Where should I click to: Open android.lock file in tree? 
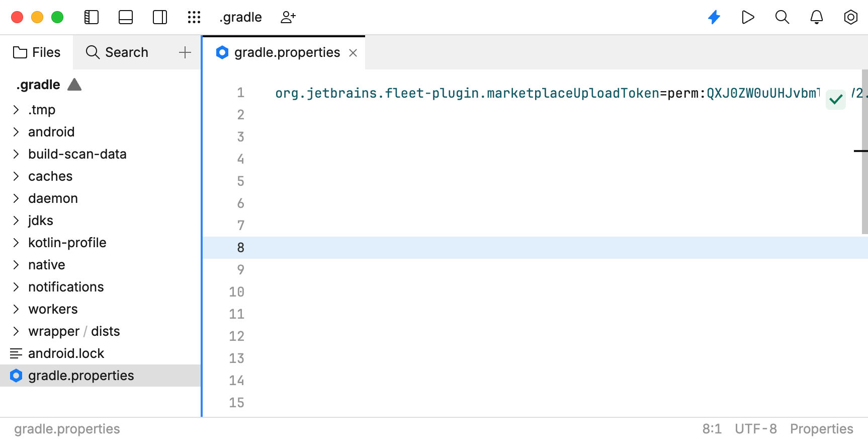click(x=66, y=353)
